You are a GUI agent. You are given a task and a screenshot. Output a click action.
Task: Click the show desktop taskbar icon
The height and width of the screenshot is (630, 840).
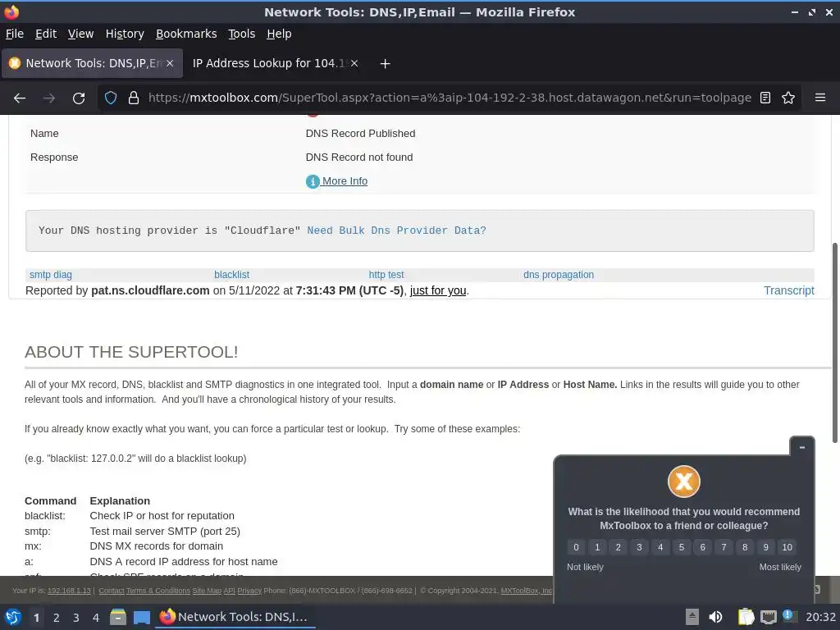(142, 617)
